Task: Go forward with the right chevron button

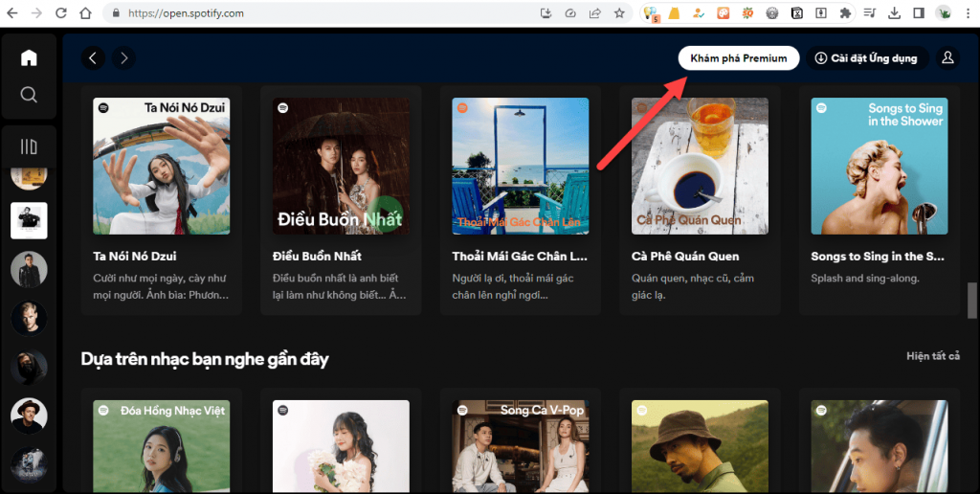Action: pos(123,58)
